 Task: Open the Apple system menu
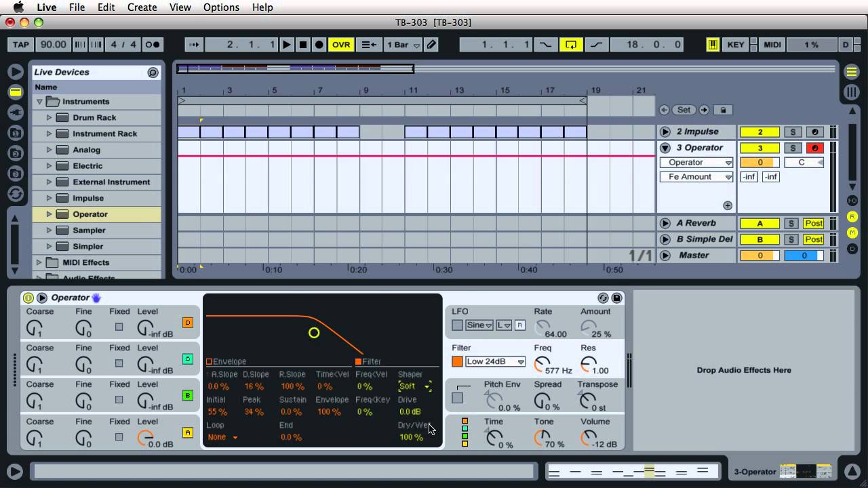18,7
